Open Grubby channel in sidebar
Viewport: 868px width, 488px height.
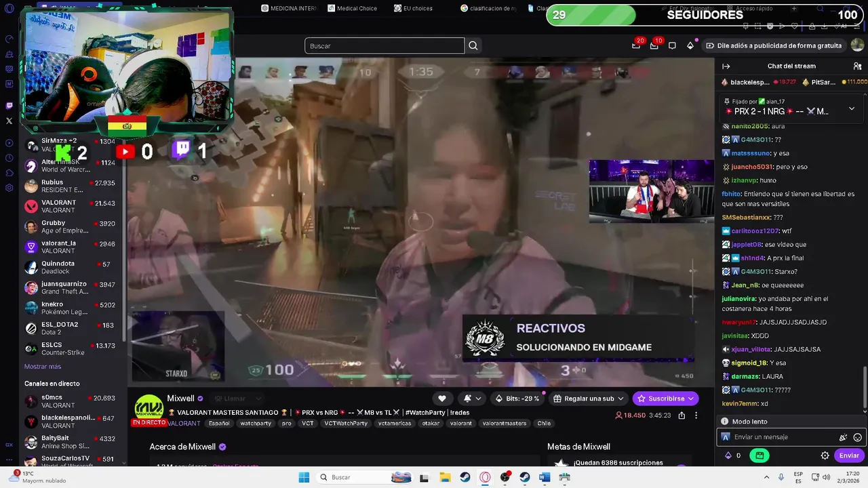click(71, 226)
